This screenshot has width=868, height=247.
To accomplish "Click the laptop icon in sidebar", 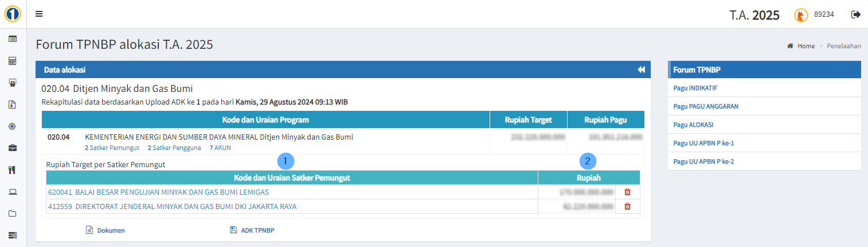I will [13, 191].
